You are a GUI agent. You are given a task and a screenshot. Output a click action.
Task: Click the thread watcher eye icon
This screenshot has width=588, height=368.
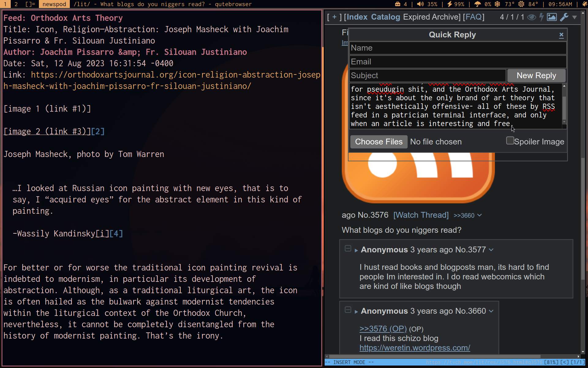[x=531, y=17]
